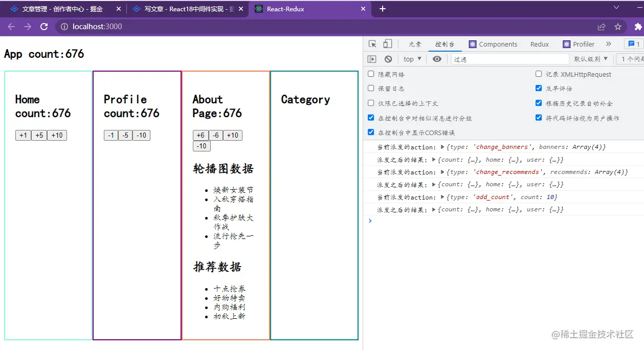This screenshot has height=350, width=644.
Task: Close the React-Redux tab
Action: [x=364, y=9]
